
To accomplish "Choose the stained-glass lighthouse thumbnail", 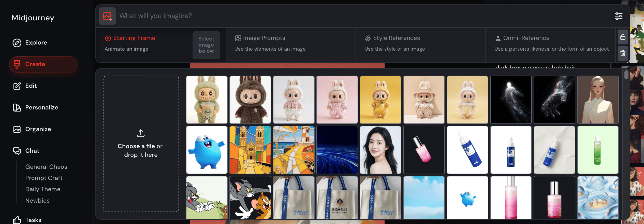I will [294, 150].
